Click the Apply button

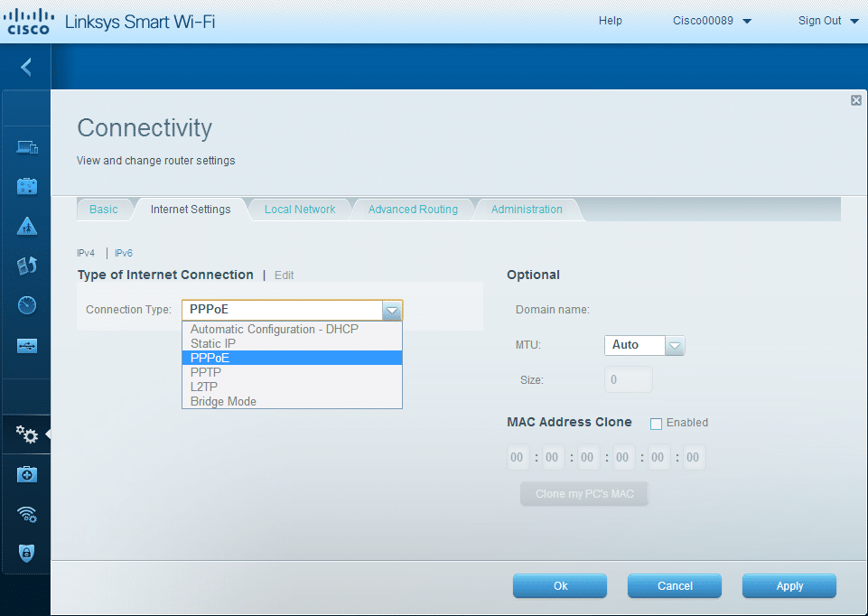pyautogui.click(x=789, y=585)
